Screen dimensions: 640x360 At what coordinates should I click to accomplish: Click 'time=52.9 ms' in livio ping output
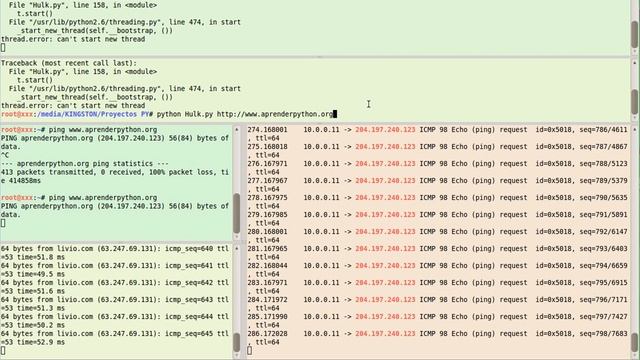pos(39,342)
